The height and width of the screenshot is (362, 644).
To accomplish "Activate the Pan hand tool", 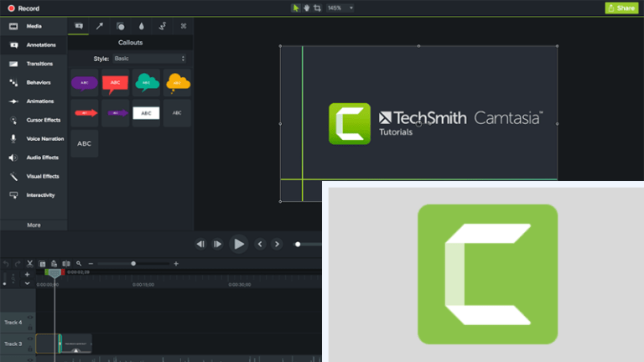I will coord(306,8).
